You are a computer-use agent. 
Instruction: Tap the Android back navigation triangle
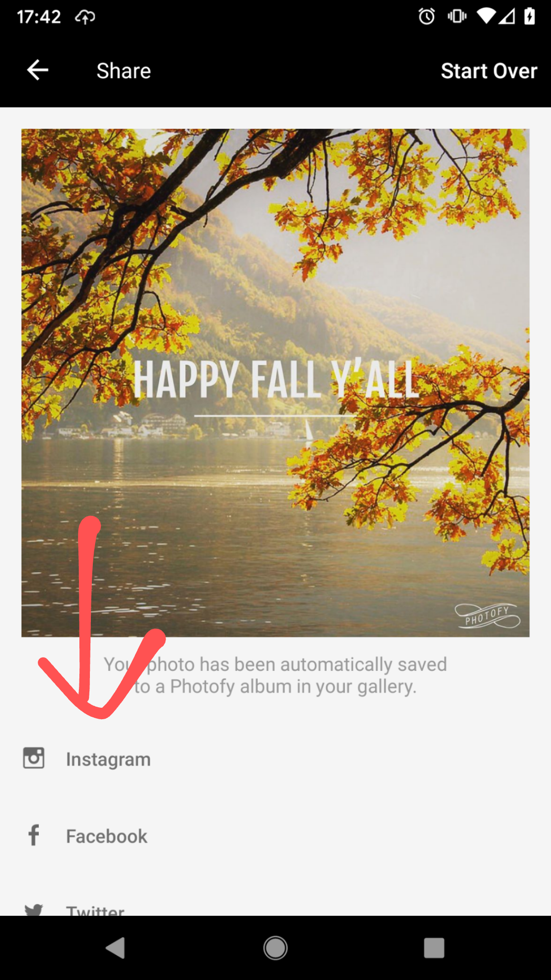pyautogui.click(x=115, y=948)
